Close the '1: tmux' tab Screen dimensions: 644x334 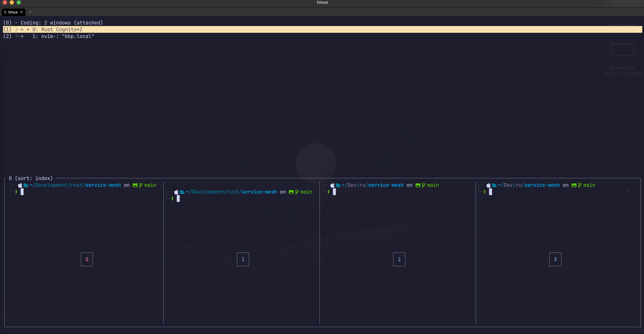[21, 12]
